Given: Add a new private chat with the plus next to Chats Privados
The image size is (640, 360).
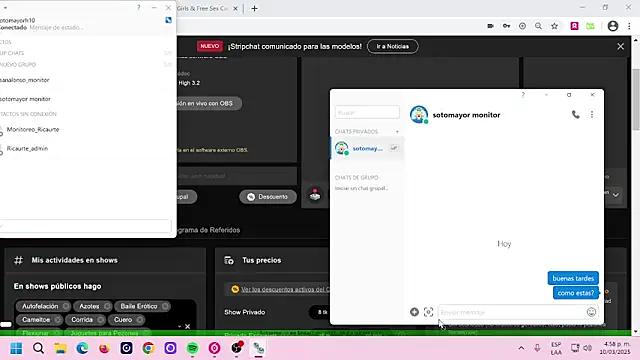Looking at the screenshot, I should point(397,131).
